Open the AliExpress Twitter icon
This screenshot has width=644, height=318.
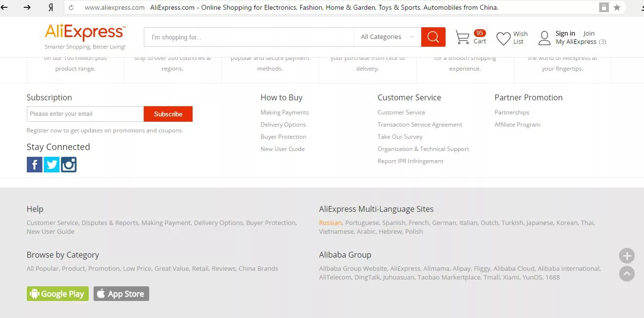tap(52, 165)
